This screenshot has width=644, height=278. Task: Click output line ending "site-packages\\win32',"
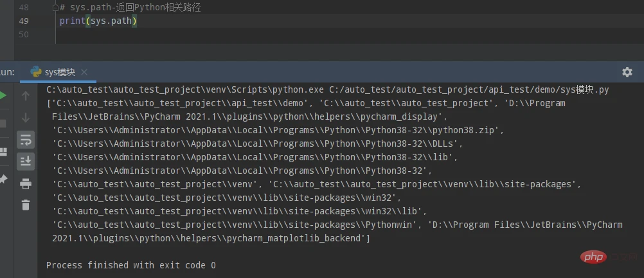(226, 198)
